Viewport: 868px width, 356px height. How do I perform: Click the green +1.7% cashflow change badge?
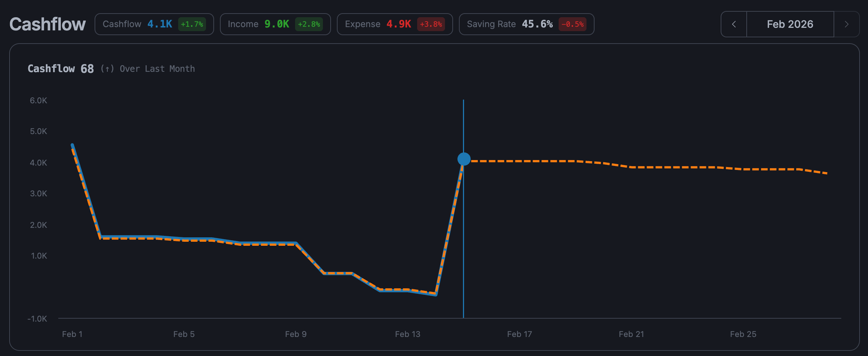coord(192,24)
